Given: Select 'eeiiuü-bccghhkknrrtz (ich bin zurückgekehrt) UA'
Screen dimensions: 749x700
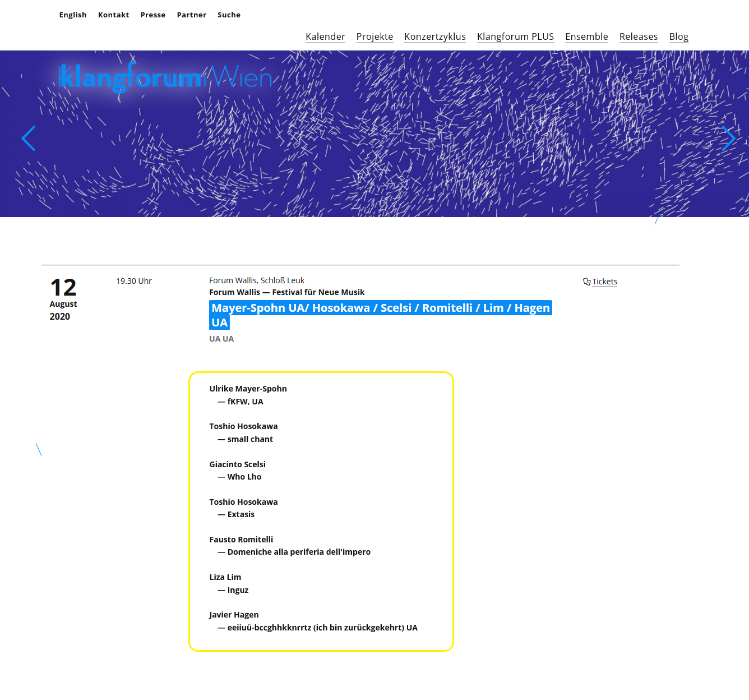Looking at the screenshot, I should click(x=322, y=628).
